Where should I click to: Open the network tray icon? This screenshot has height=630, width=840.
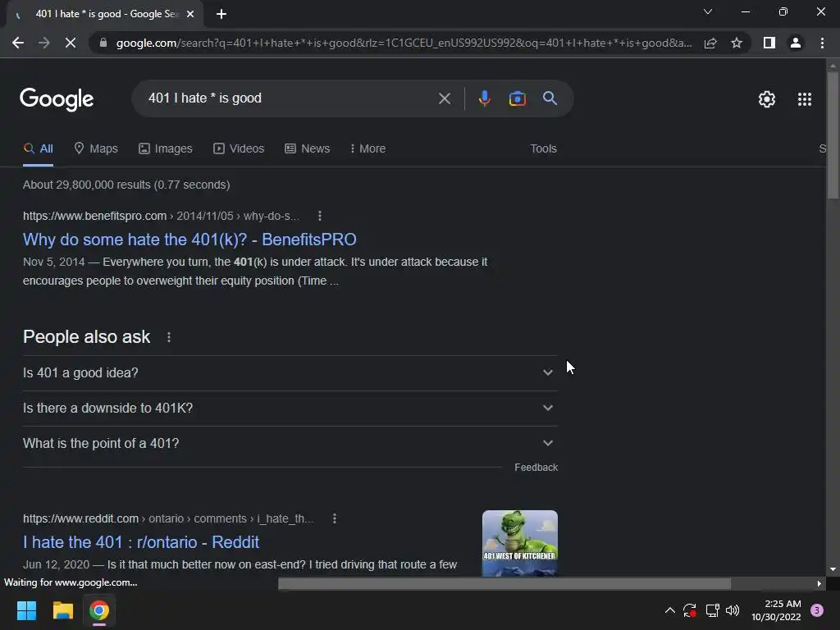pos(712,610)
